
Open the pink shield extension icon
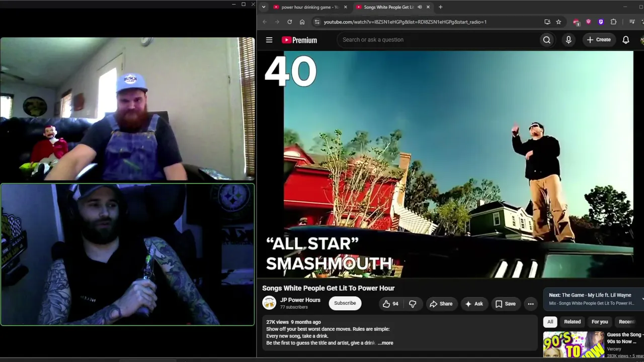[x=588, y=22]
